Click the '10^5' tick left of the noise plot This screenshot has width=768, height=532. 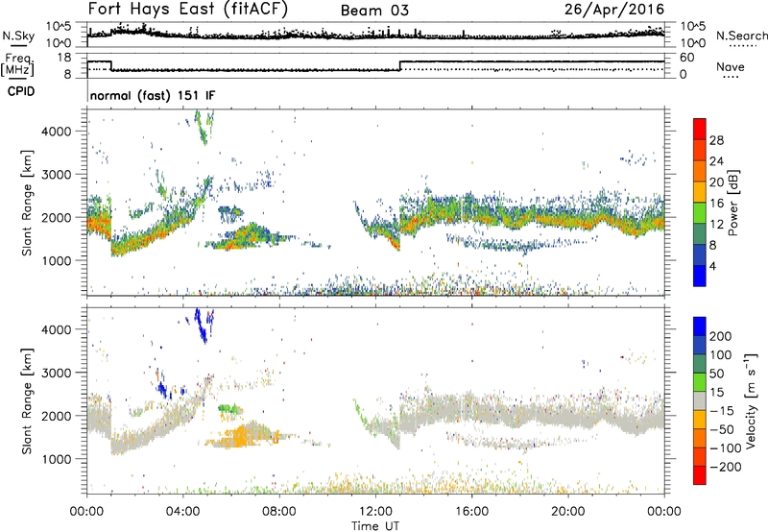point(59,27)
